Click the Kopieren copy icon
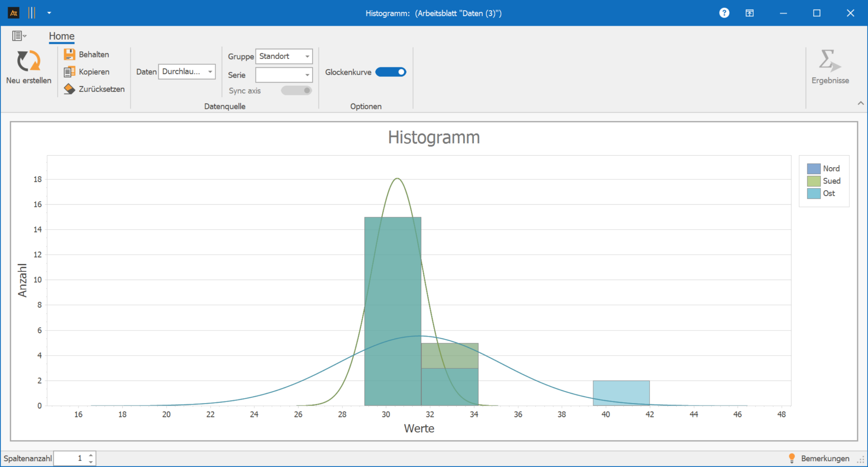This screenshot has width=868, height=467. [x=69, y=72]
